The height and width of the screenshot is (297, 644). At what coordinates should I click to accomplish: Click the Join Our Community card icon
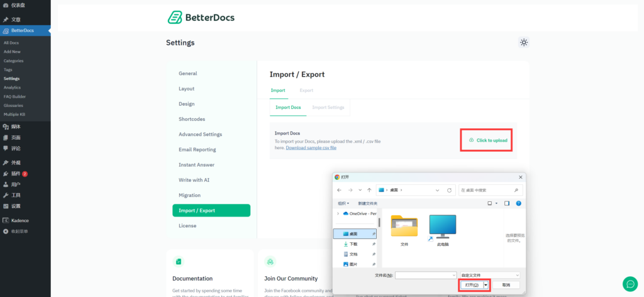(270, 261)
